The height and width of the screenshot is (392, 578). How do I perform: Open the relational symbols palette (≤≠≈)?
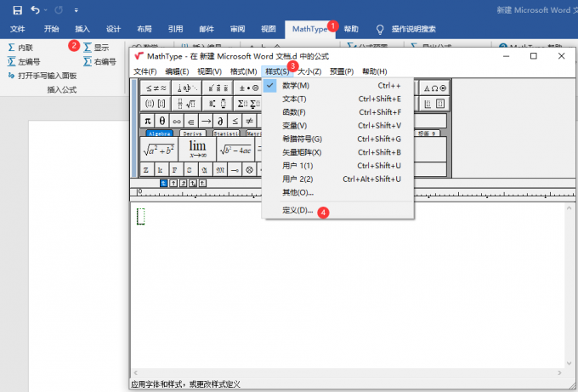(156, 88)
